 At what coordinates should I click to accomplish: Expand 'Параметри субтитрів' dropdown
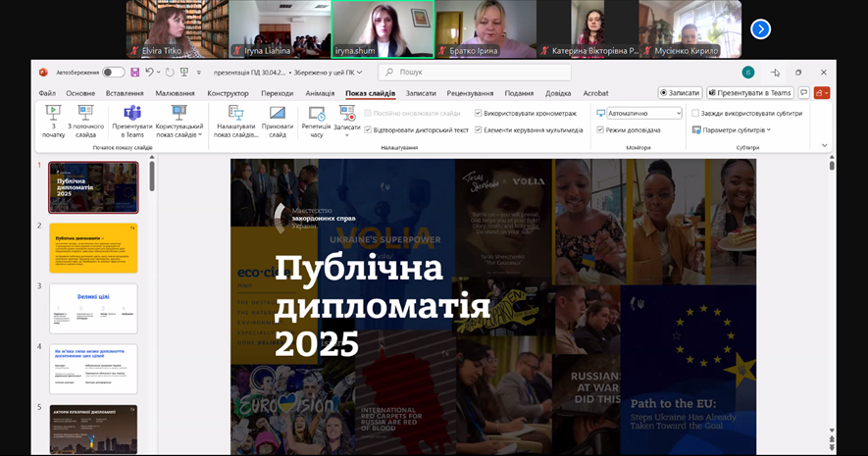click(731, 129)
